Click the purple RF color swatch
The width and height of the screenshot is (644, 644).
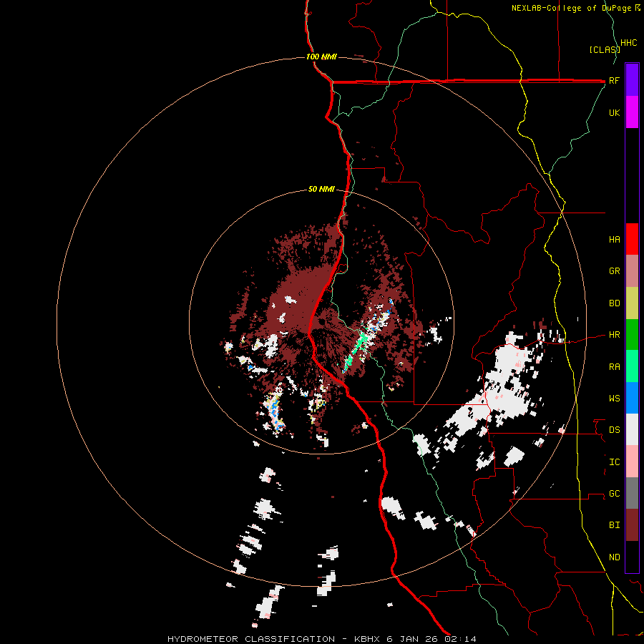(x=632, y=79)
